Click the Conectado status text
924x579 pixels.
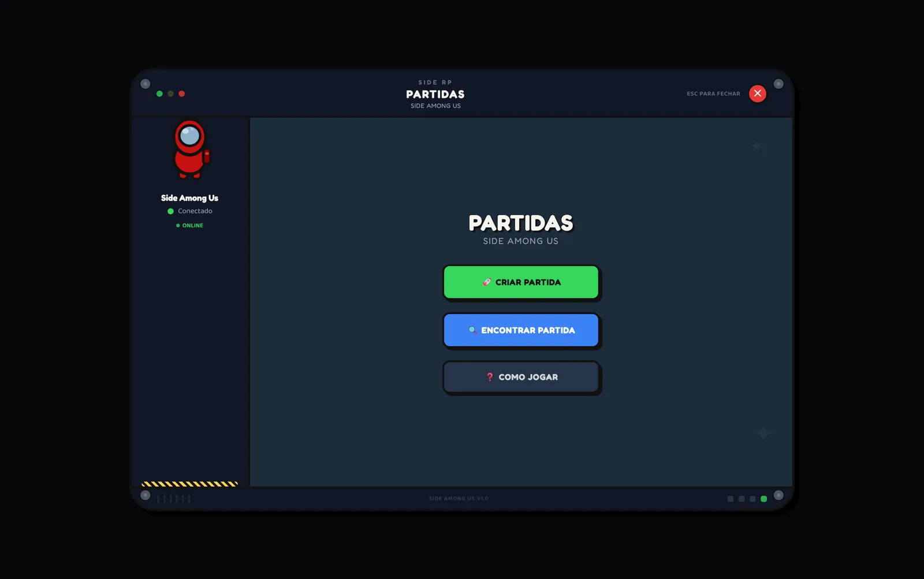[x=195, y=211]
